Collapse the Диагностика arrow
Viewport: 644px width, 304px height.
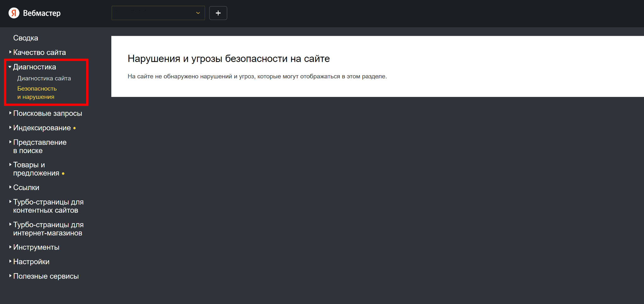click(10, 67)
